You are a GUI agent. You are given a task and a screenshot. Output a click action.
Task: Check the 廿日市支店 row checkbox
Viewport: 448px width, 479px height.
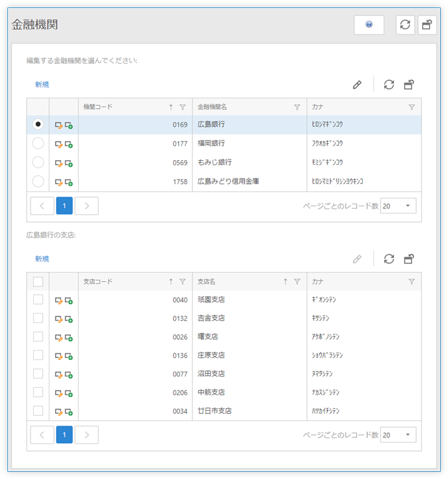(x=38, y=411)
